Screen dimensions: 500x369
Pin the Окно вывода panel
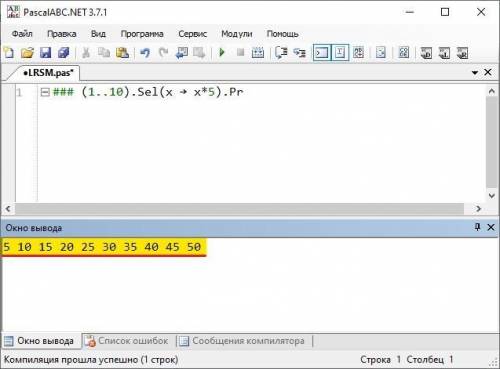477,227
